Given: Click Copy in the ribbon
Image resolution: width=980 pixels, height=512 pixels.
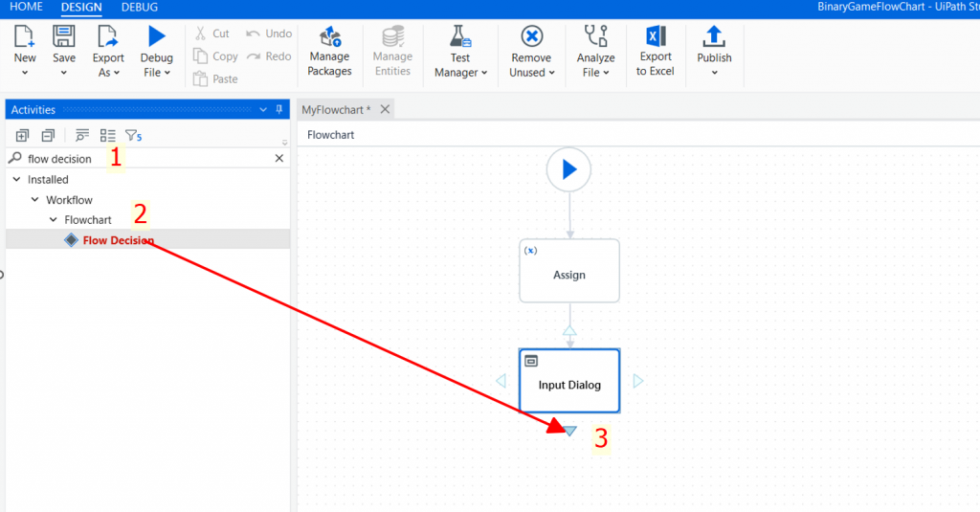Looking at the screenshot, I should (x=215, y=56).
